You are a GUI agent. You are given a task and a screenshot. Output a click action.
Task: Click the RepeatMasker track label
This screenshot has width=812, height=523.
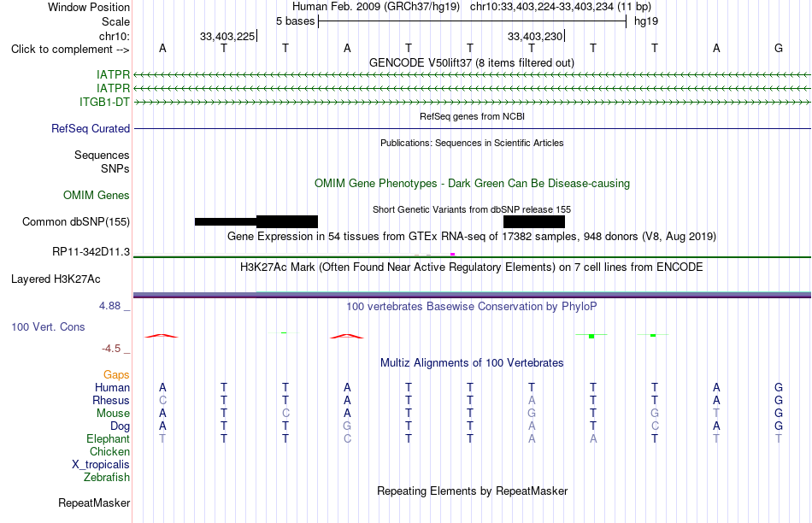pyautogui.click(x=94, y=502)
